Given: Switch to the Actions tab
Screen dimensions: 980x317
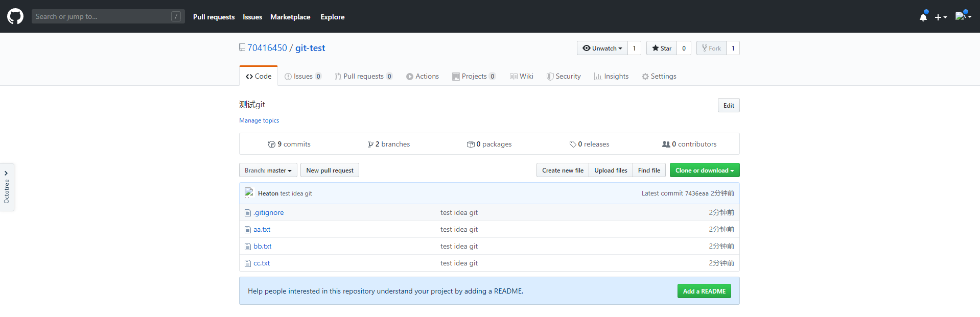Looking at the screenshot, I should click(423, 76).
